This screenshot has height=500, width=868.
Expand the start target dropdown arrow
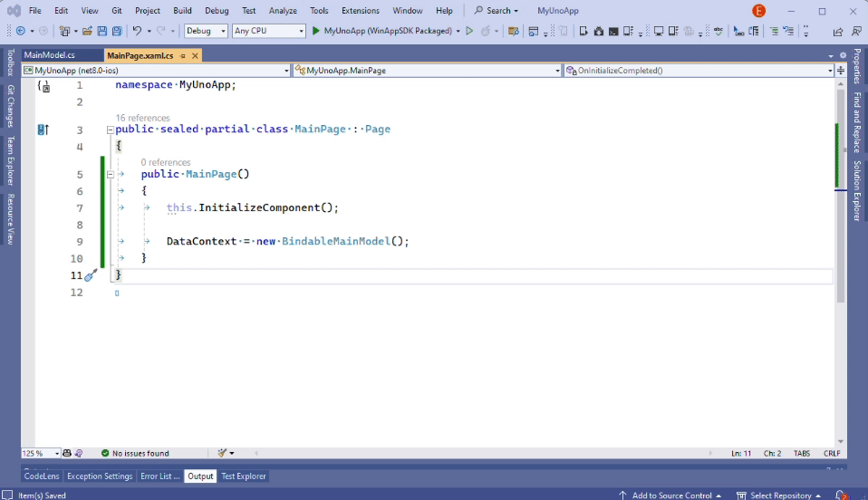[x=458, y=31]
